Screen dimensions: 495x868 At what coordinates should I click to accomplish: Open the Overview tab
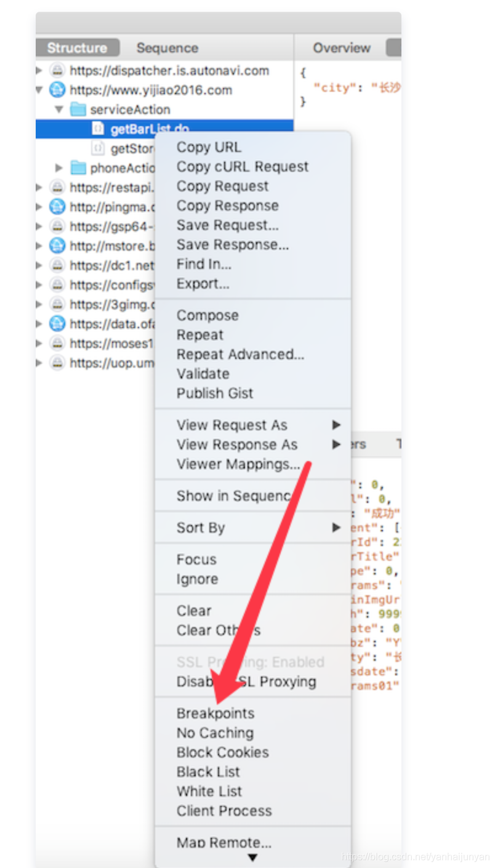tap(341, 48)
